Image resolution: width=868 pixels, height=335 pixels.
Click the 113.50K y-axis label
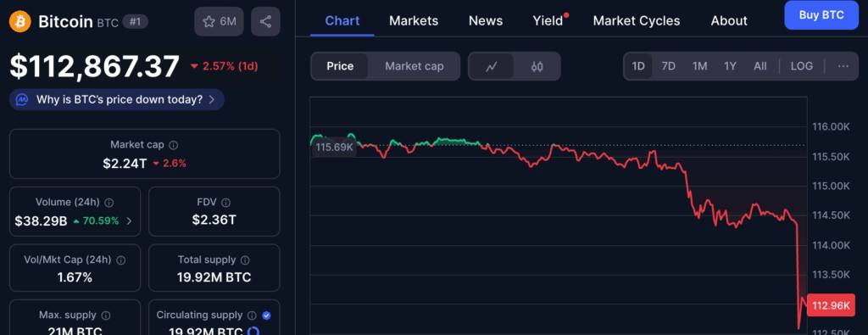click(831, 275)
